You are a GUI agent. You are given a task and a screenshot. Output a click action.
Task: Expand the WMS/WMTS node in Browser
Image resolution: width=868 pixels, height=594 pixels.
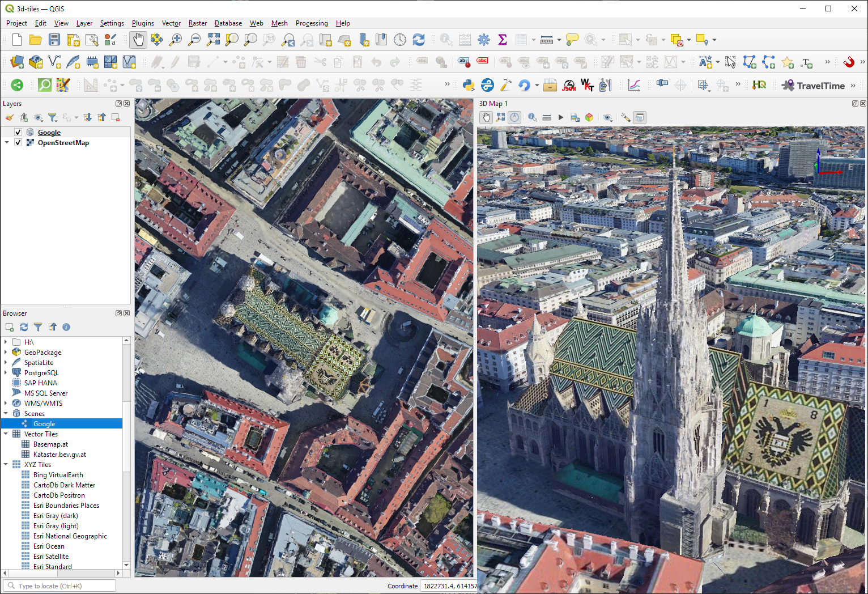pyautogui.click(x=6, y=403)
